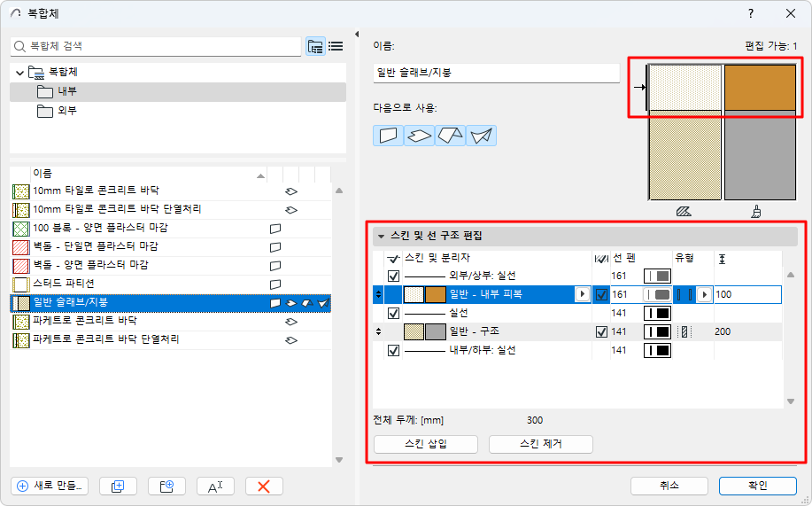Click 새로 만들... button
This screenshot has width=812, height=506.
(50, 487)
